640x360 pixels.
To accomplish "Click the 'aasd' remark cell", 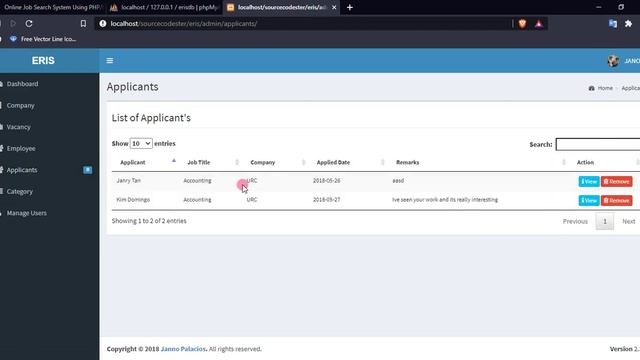I will (x=398, y=180).
